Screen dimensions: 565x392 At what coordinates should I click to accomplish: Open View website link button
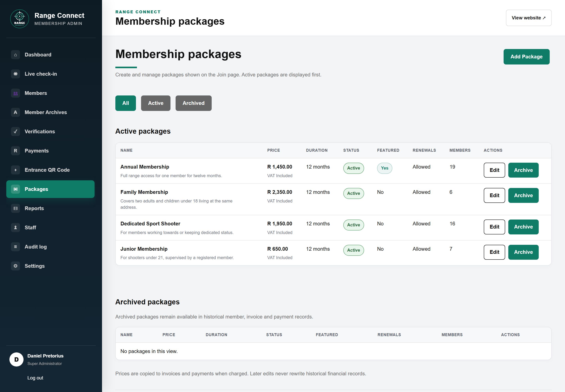coord(529,18)
